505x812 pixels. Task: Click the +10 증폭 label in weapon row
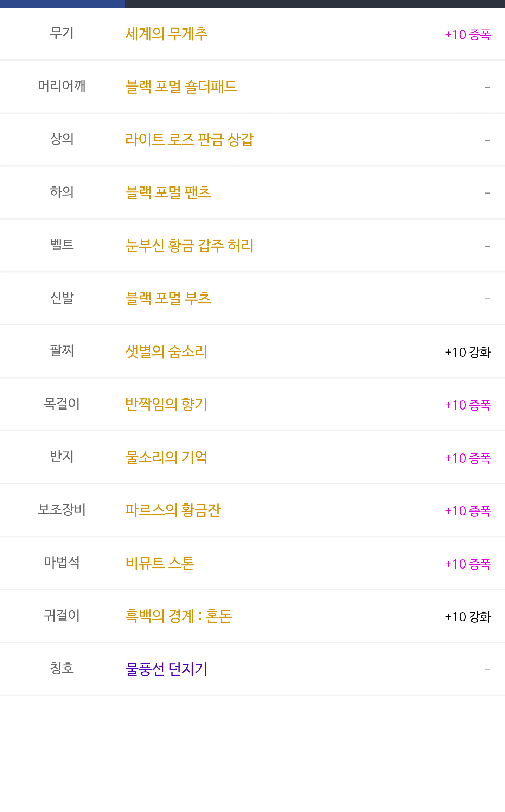(x=467, y=35)
